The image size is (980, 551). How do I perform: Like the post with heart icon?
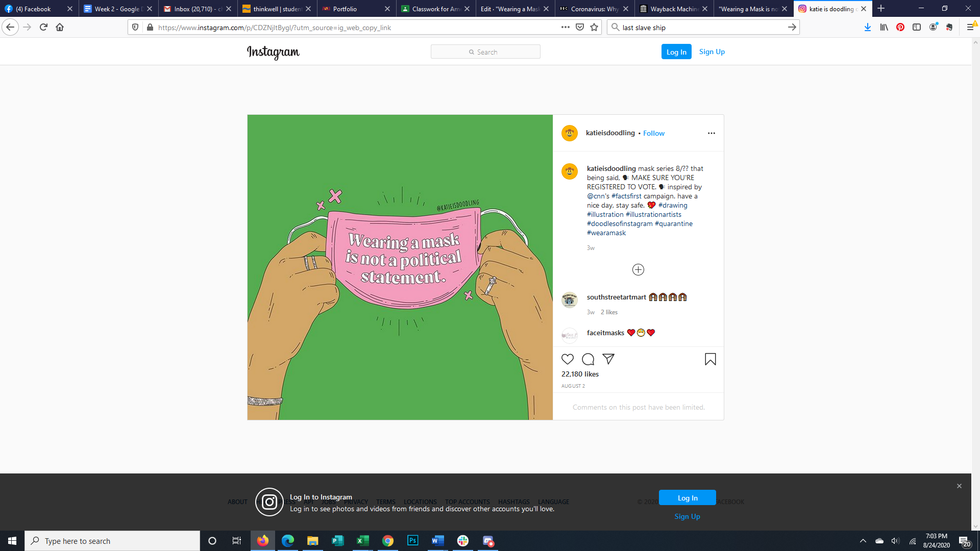[x=568, y=359]
